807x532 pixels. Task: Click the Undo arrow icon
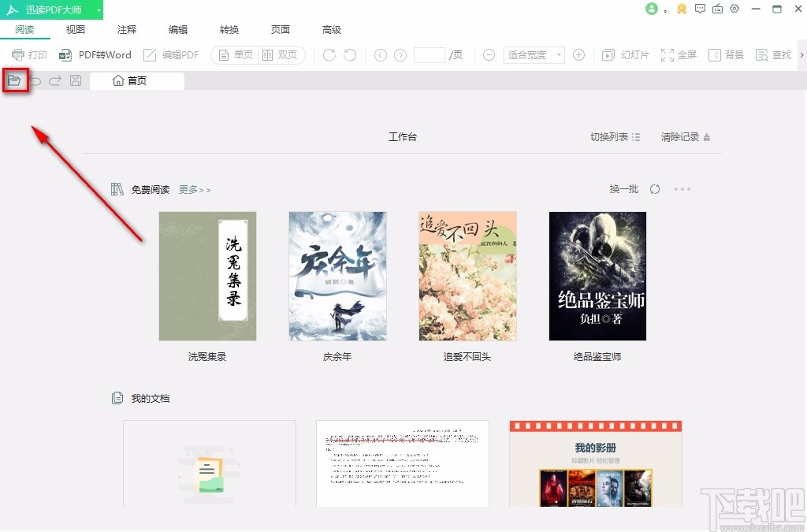[35, 80]
